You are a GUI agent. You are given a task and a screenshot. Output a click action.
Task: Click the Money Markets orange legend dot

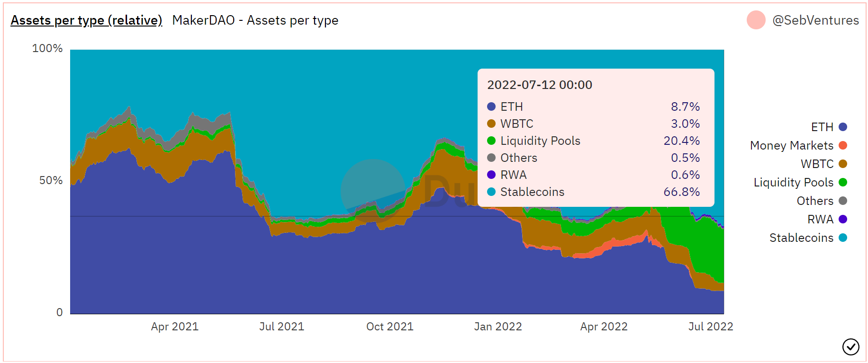(843, 145)
